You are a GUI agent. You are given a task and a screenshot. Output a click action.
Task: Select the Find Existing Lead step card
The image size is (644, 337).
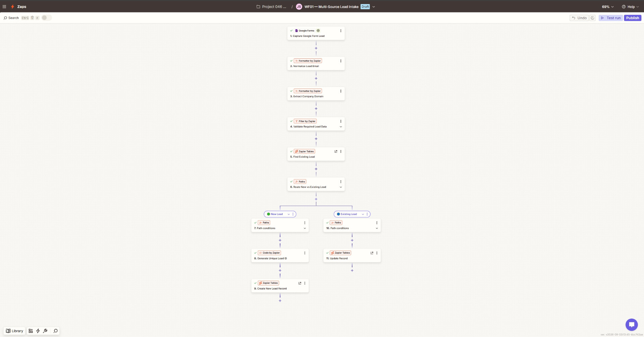click(x=316, y=154)
